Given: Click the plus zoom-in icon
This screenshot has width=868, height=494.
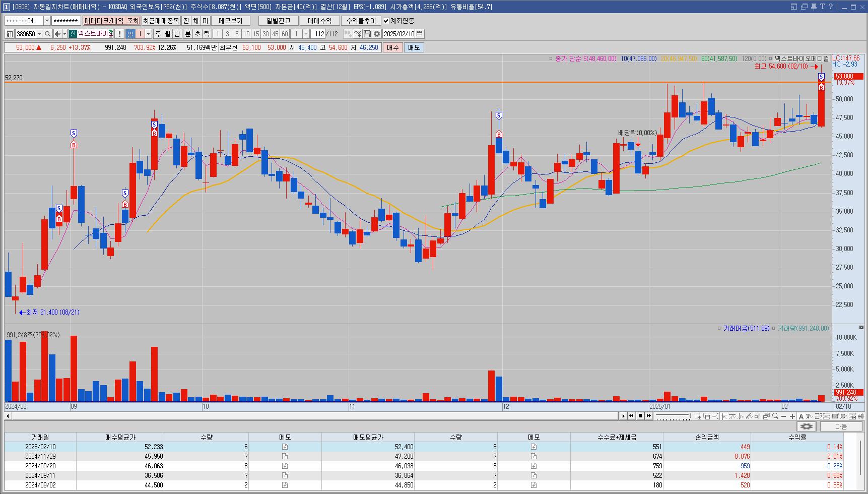Looking at the screenshot, I should click(x=792, y=416).
